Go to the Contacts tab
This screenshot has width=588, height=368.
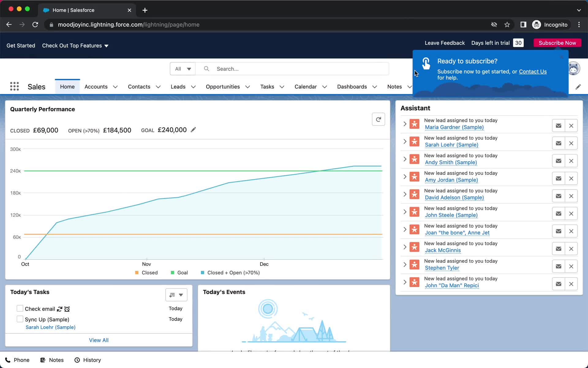tap(139, 87)
